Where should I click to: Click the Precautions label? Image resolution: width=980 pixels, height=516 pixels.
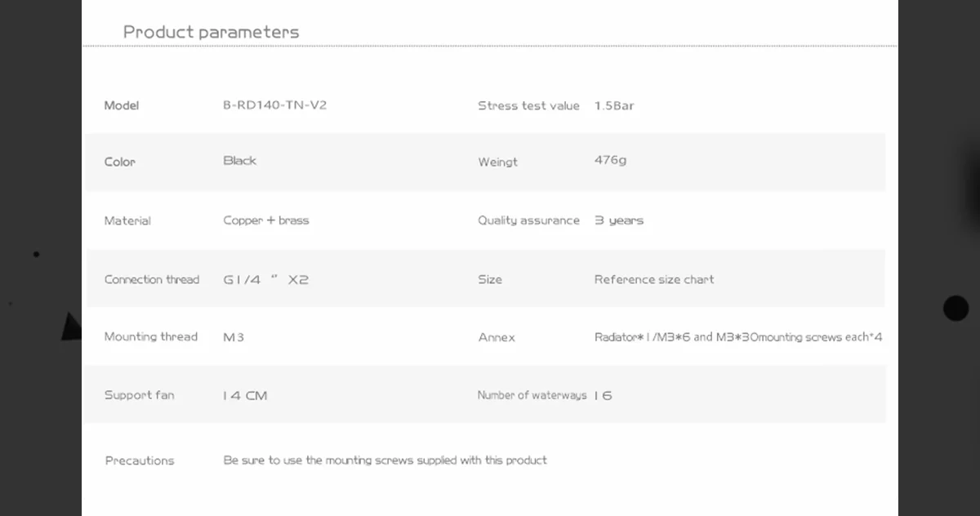pyautogui.click(x=140, y=460)
